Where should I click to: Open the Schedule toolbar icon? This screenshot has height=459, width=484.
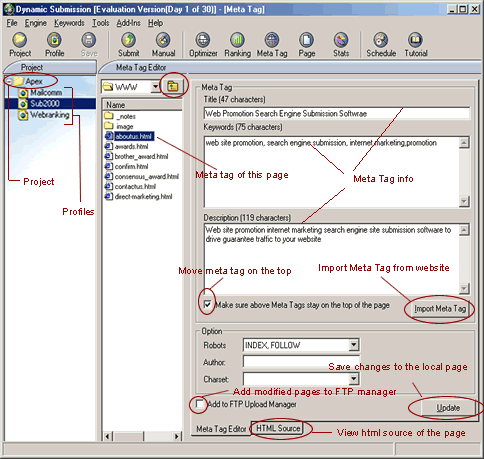click(x=381, y=45)
